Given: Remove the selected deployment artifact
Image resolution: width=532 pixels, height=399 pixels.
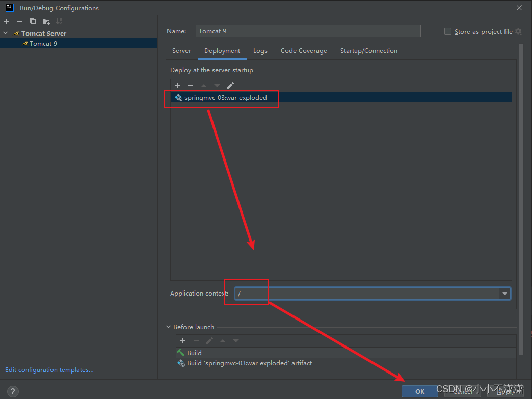Looking at the screenshot, I should coord(191,86).
